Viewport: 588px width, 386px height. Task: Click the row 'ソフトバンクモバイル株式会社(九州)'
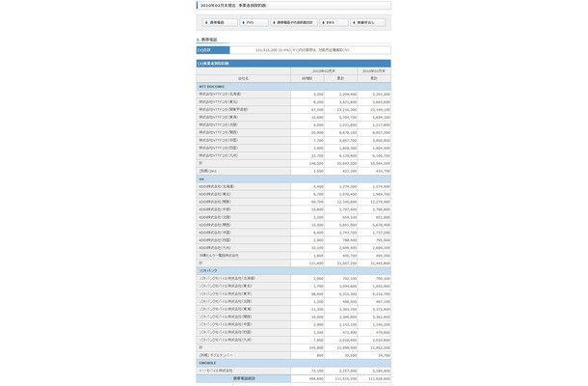point(294,340)
